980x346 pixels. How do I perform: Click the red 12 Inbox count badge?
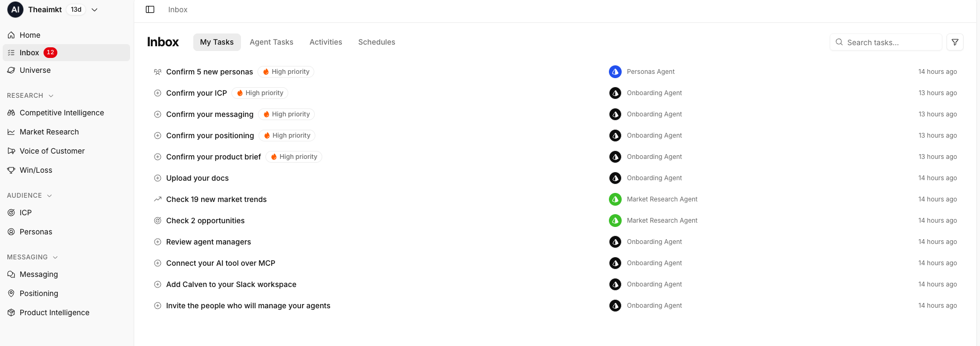pos(50,52)
